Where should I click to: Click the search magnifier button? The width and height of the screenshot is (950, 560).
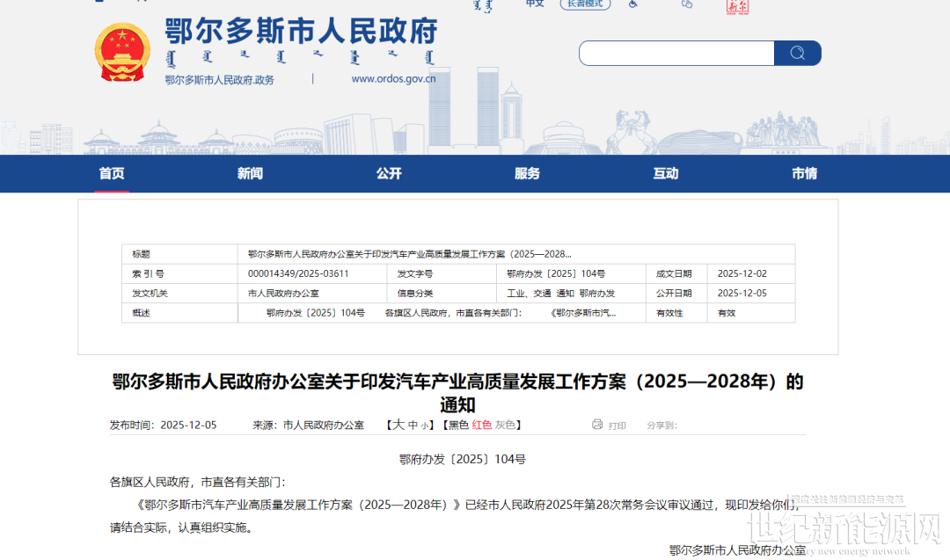pos(797,53)
